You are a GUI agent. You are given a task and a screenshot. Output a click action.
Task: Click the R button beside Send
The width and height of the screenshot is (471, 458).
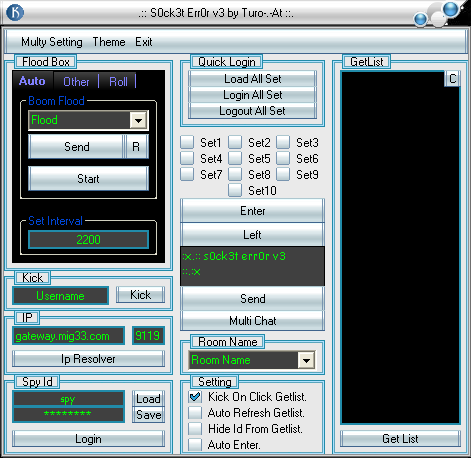136,147
